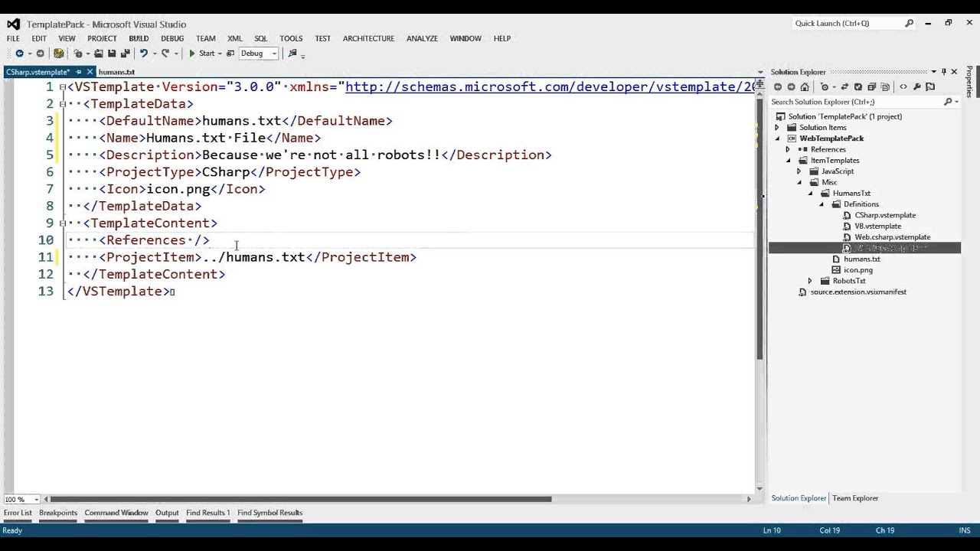
Task: Redo the edit via toolbar icon
Action: click(x=165, y=54)
